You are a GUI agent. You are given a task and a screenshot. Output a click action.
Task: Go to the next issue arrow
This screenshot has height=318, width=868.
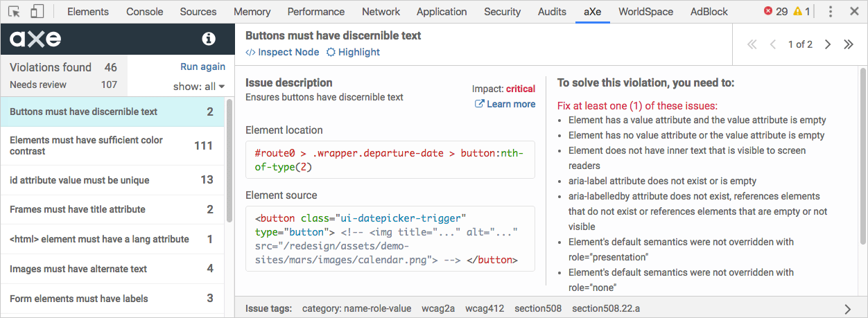pos(828,44)
